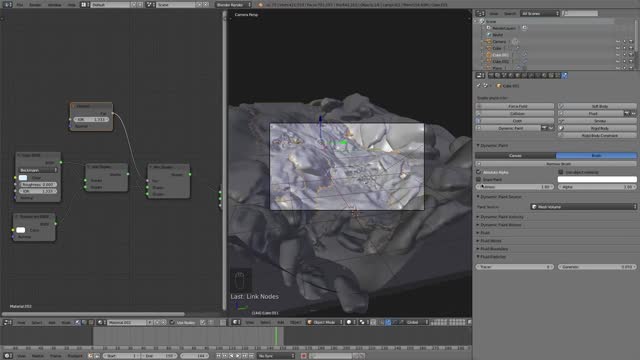This screenshot has height=360, width=640.
Task: Click the Outliner editor type icon
Action: coord(480,13)
